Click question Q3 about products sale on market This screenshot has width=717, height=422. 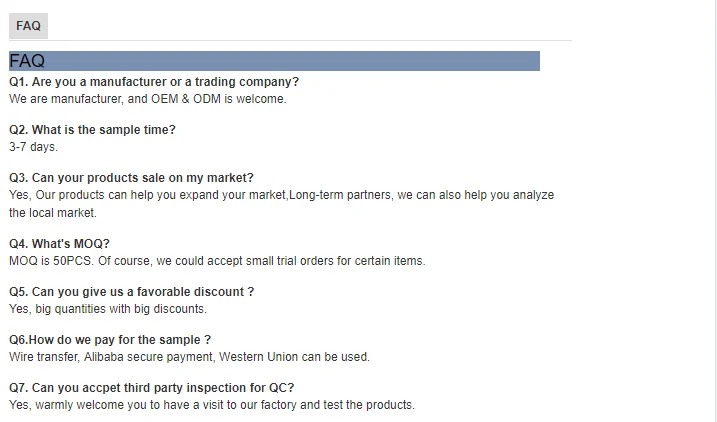tap(131, 178)
